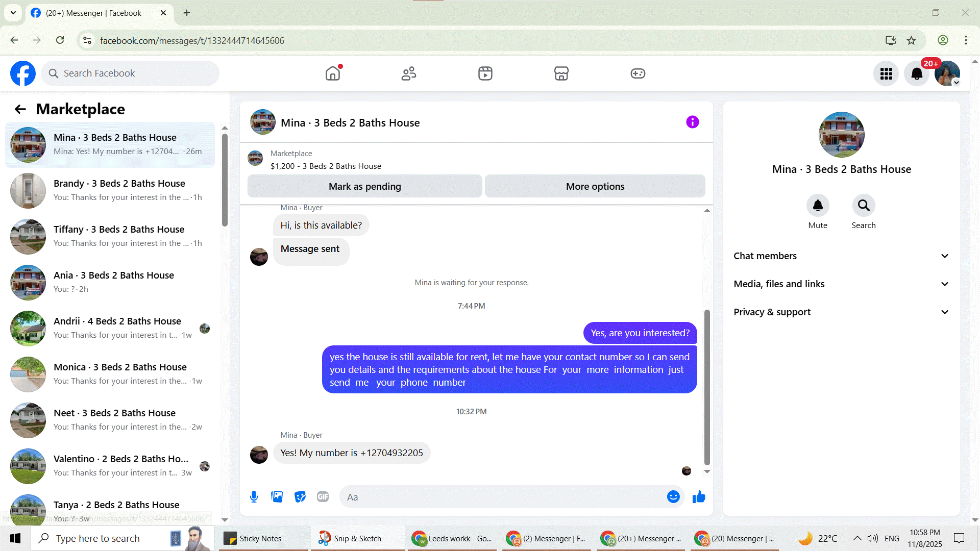
Task: Click the voice clip microphone icon
Action: click(254, 497)
